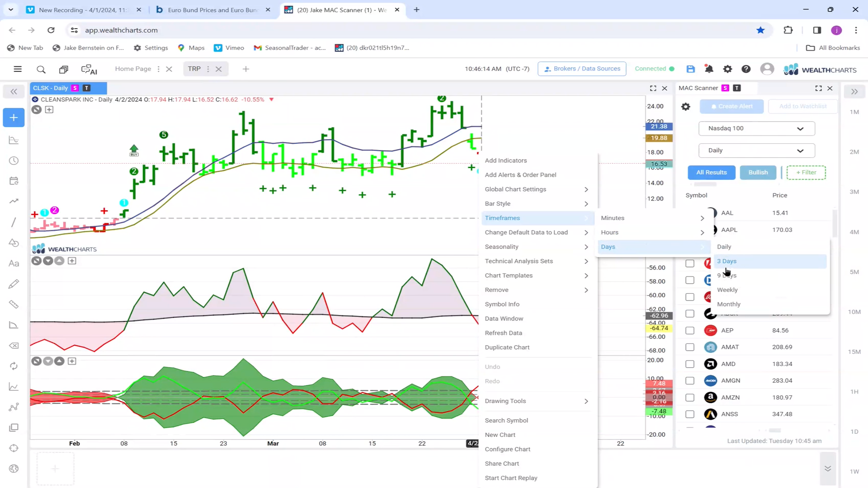Choose Duplicate Chart menu entry
The height and width of the screenshot is (488, 868).
[537, 347]
